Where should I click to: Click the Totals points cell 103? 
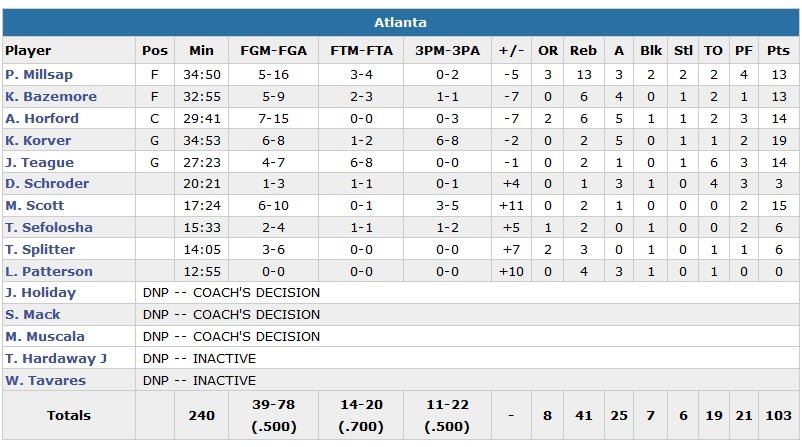click(x=776, y=415)
